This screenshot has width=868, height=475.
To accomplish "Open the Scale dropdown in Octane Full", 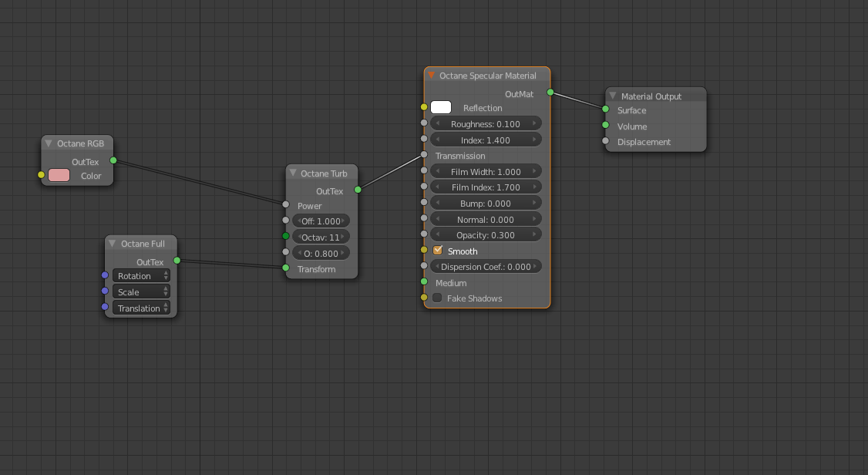I will click(x=141, y=291).
